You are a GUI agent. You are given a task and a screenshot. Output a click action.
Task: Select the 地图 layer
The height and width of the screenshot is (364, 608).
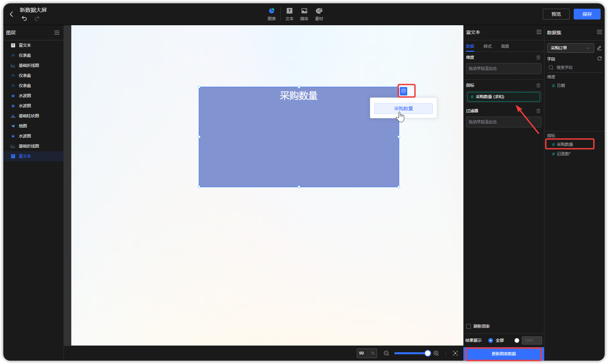[x=34, y=126]
